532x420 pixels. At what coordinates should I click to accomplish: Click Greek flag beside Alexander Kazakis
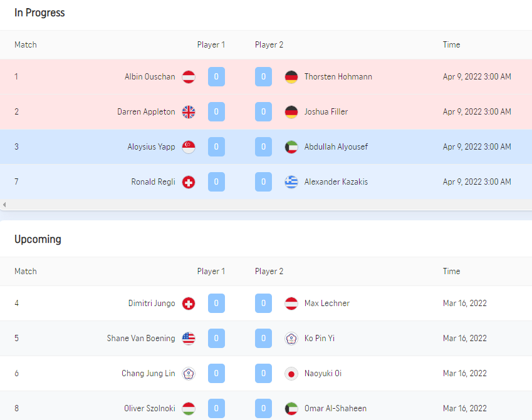[x=291, y=182]
